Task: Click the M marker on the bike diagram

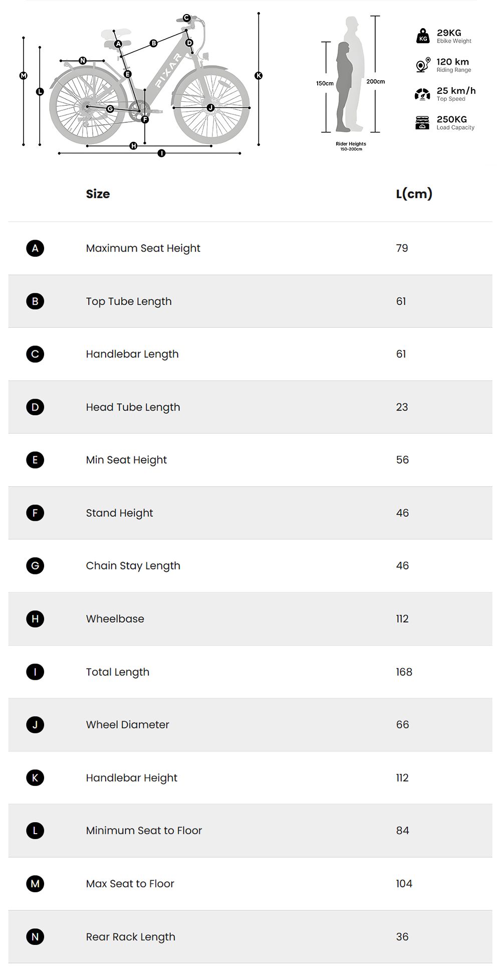Action: (x=24, y=76)
